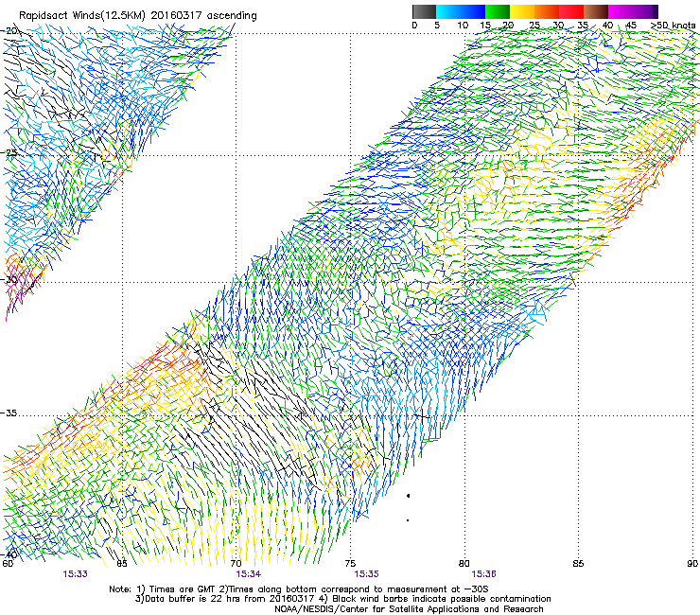Click the latitude label '-25'
Screen dimensions: 700x615
click(9, 152)
